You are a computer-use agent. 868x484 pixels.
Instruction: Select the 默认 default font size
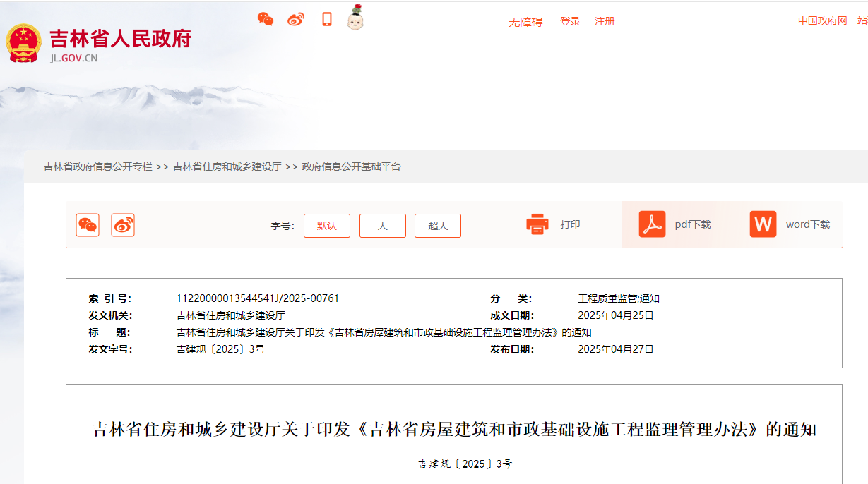(x=327, y=226)
